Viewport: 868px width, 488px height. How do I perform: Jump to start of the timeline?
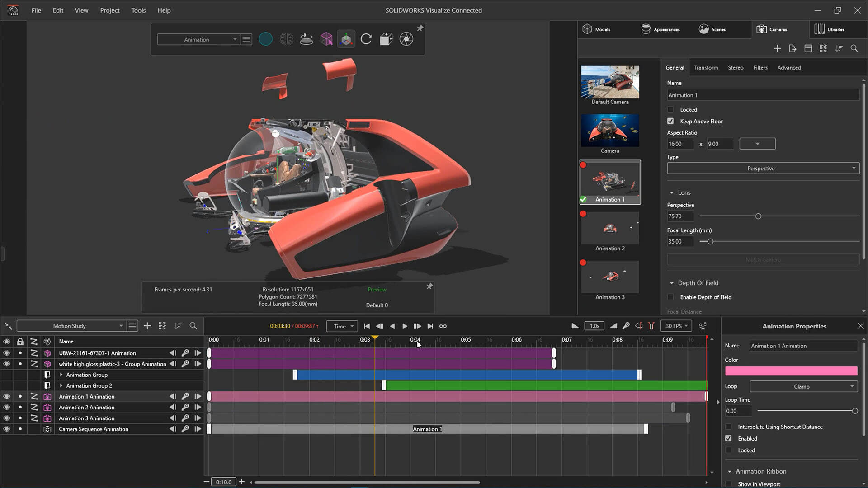tap(367, 326)
